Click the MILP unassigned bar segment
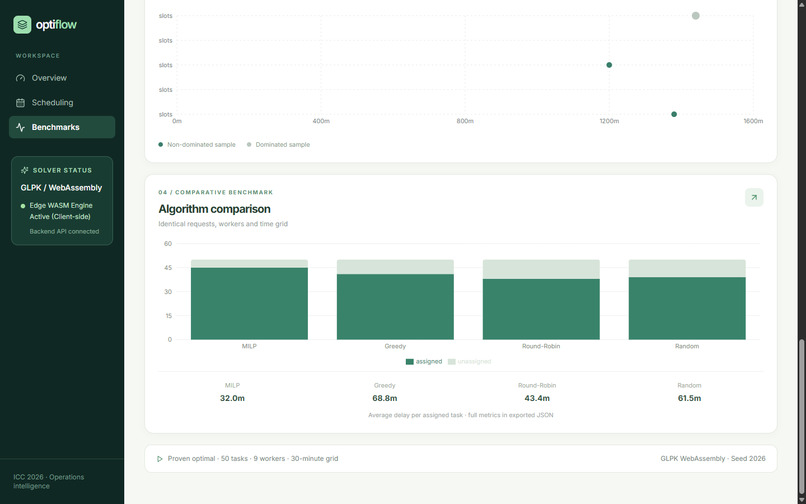The height and width of the screenshot is (504, 806). tap(249, 264)
